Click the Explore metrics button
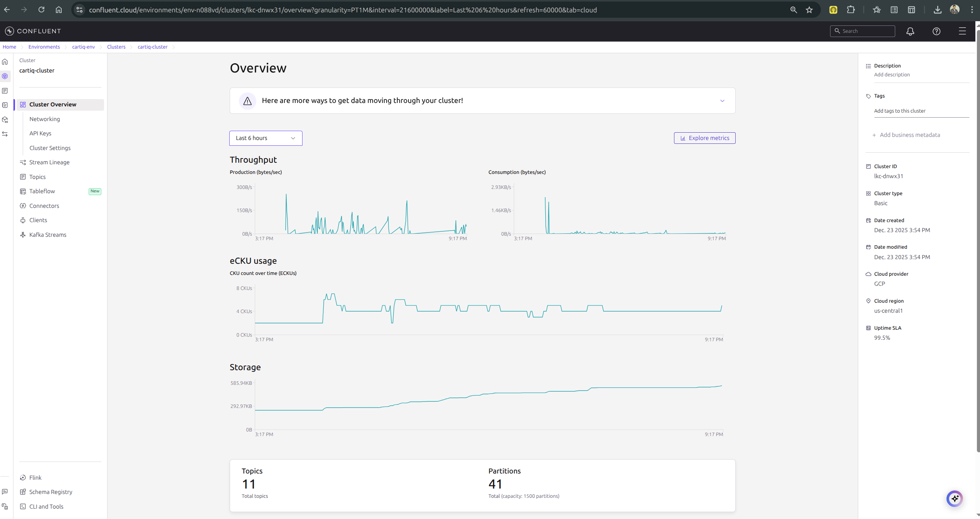The width and height of the screenshot is (980, 519). [704, 138]
